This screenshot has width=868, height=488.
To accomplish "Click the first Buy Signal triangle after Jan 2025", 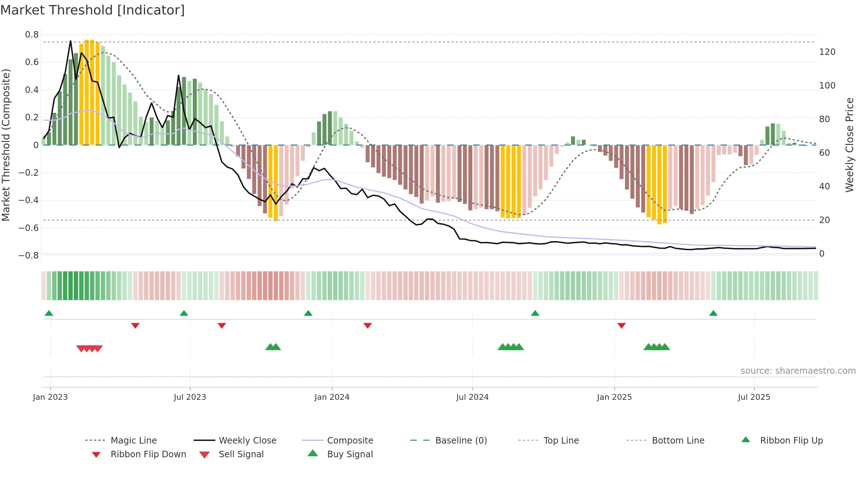I will (x=648, y=347).
